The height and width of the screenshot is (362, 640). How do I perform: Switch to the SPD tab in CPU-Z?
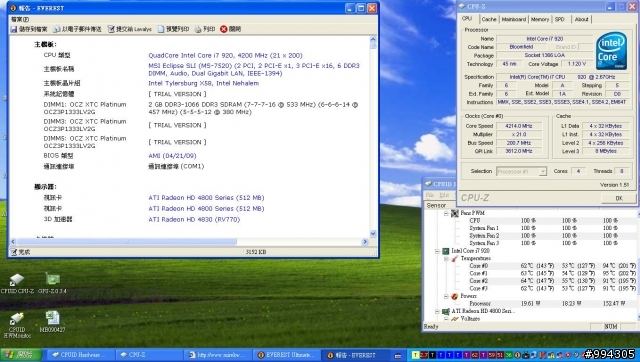pos(560,19)
